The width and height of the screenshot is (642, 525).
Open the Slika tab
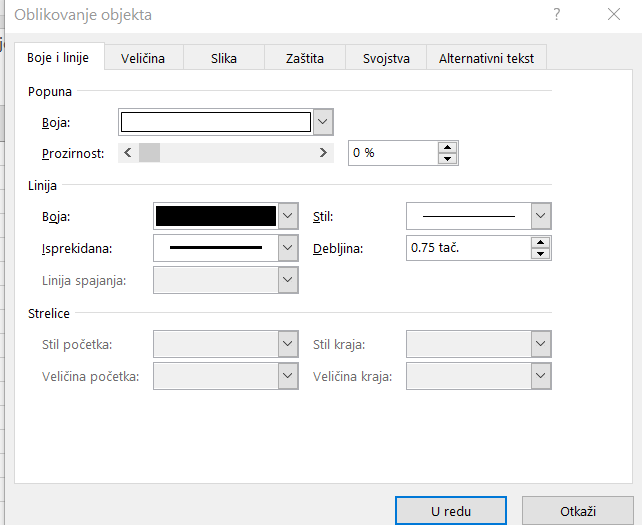tap(224, 58)
